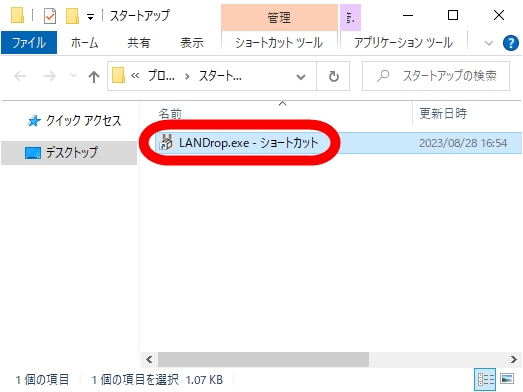The width and height of the screenshot is (523, 392).
Task: Click the address bar folder icon
Action: tap(118, 75)
